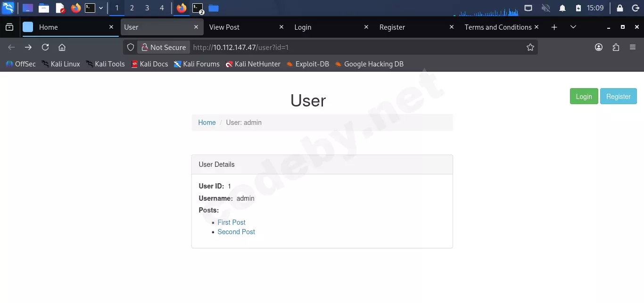
Task: Open the terminal launcher in panel
Action: pos(90,8)
